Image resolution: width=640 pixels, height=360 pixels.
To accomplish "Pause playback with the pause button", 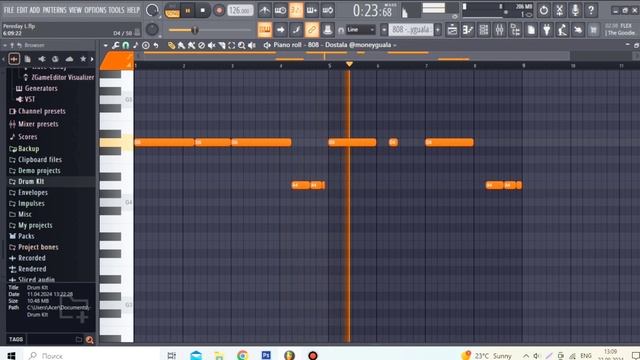I will tap(188, 11).
